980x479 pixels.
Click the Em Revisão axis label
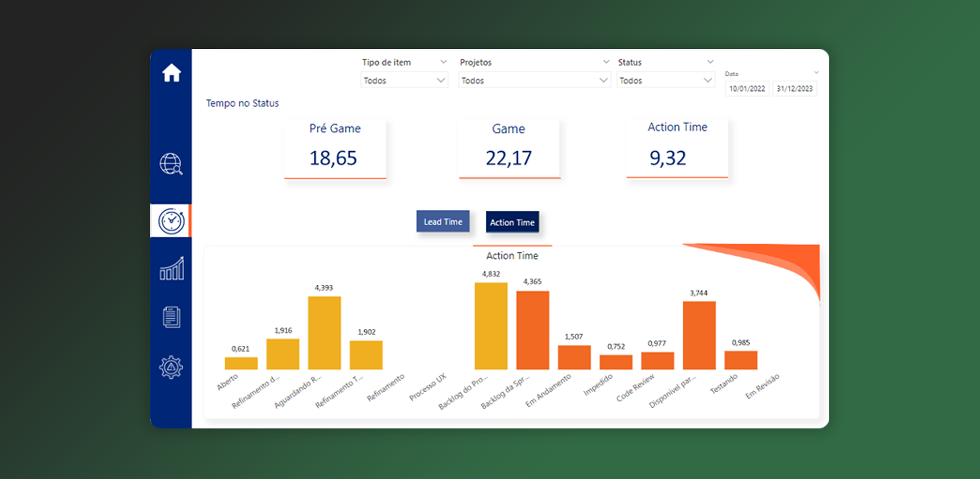(x=762, y=386)
